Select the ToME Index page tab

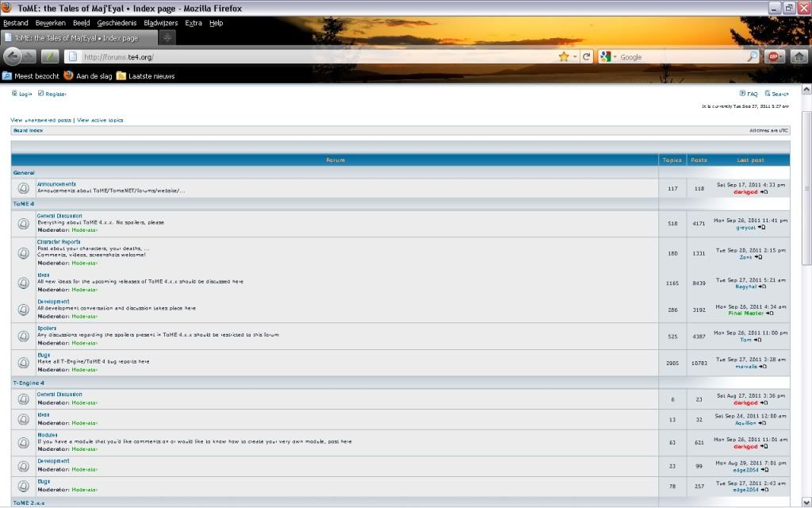tap(79, 38)
